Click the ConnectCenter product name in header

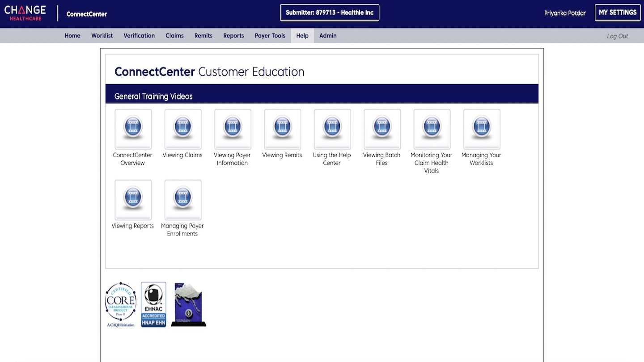click(x=87, y=14)
